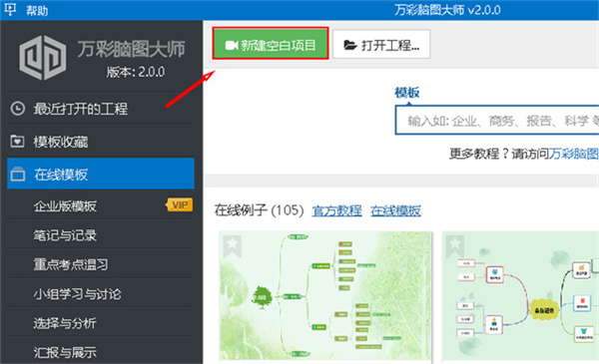599x364 pixels.
Task: Focus the template search input field
Action: pos(497,121)
